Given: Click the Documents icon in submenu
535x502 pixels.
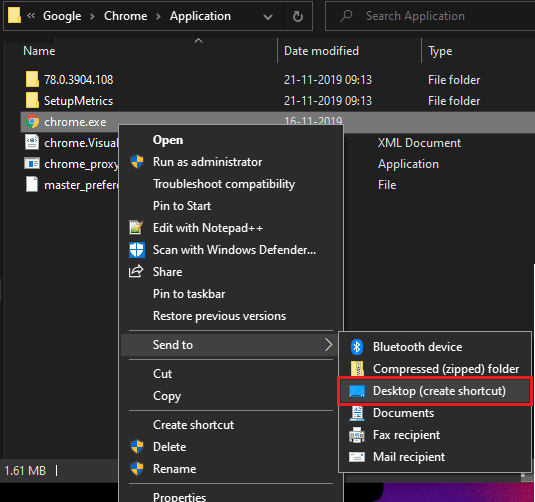Looking at the screenshot, I should click(357, 413).
